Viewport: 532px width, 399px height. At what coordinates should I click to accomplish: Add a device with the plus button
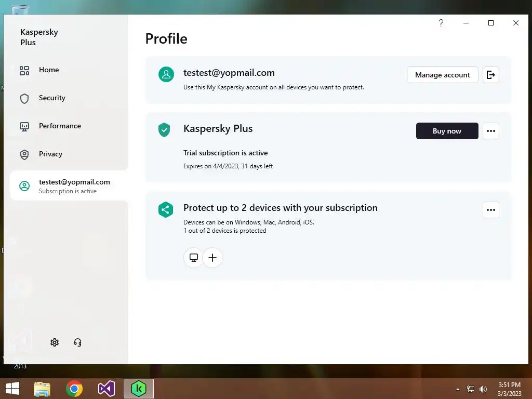pos(212,258)
